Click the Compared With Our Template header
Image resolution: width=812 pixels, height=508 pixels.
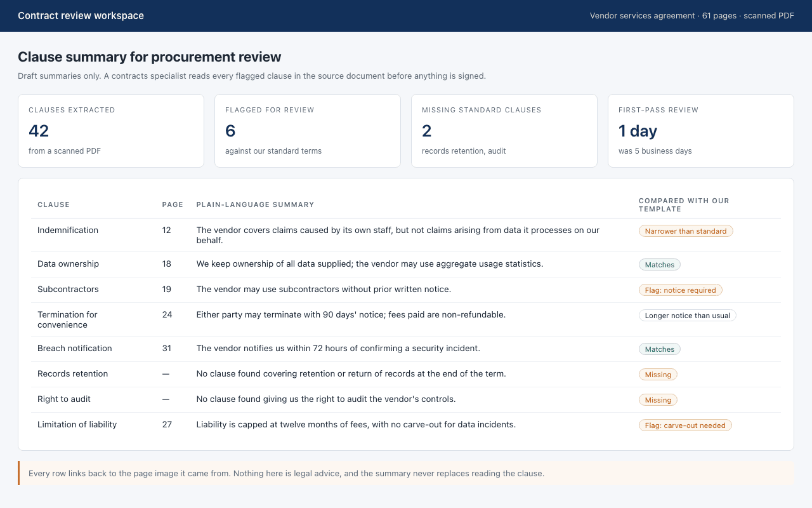684,205
